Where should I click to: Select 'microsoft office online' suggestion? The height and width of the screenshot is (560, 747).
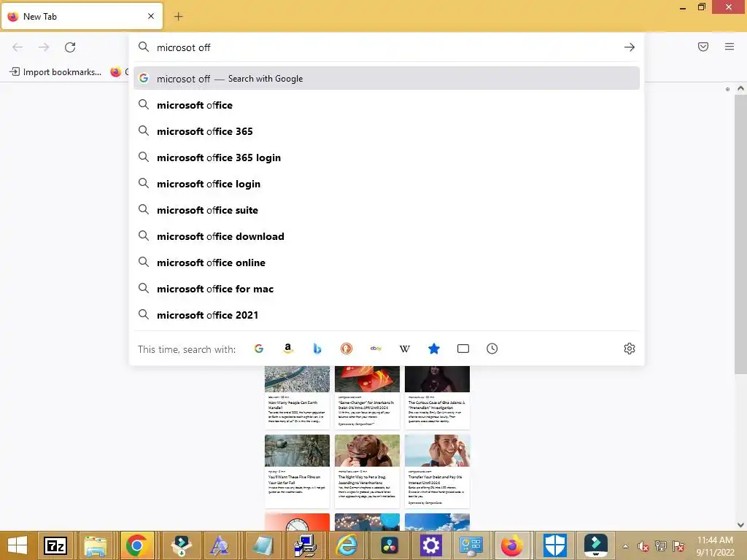387,262
